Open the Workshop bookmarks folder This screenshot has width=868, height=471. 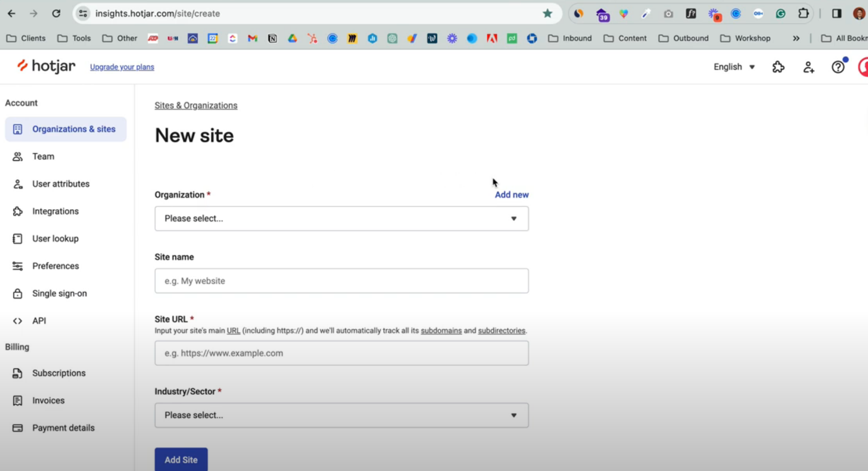745,38
